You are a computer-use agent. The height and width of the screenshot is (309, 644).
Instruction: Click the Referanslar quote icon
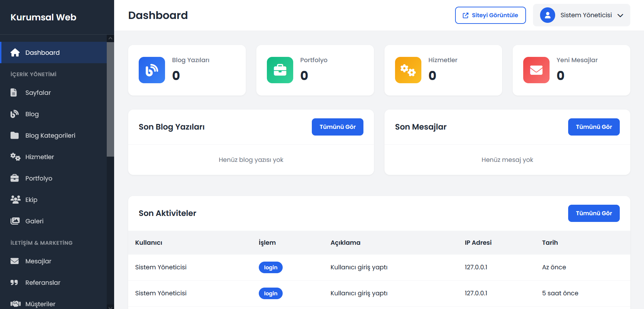[x=14, y=283]
